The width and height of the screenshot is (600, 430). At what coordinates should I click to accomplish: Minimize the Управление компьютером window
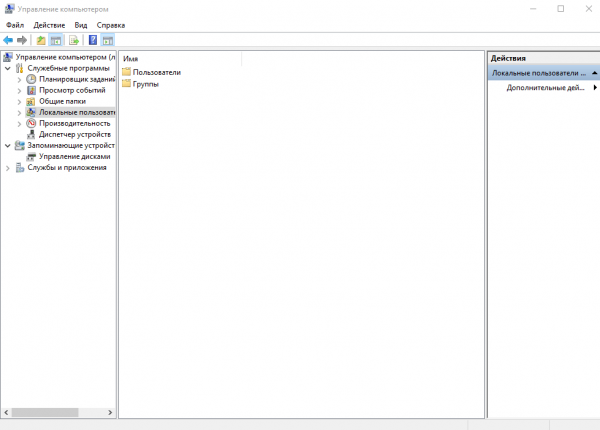pos(533,9)
